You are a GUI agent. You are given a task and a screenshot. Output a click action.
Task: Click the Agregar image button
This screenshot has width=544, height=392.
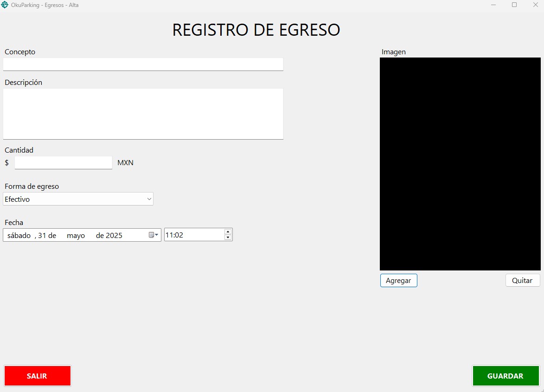[x=398, y=281]
